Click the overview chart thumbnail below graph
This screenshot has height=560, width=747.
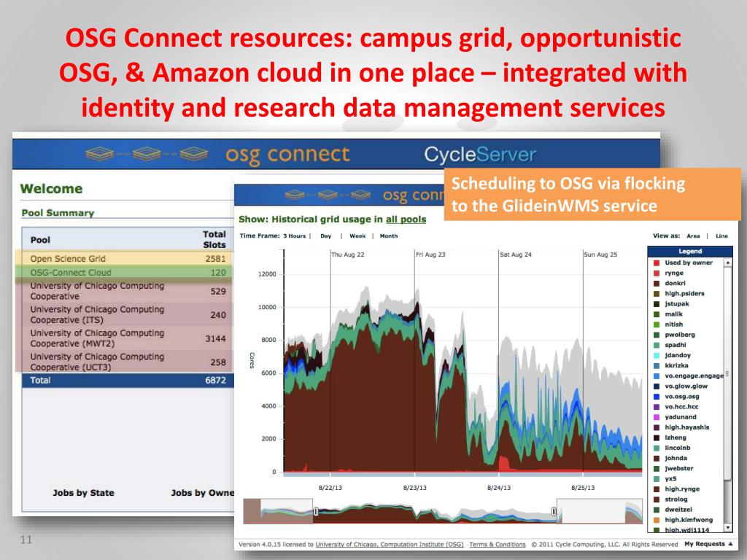pos(443,511)
